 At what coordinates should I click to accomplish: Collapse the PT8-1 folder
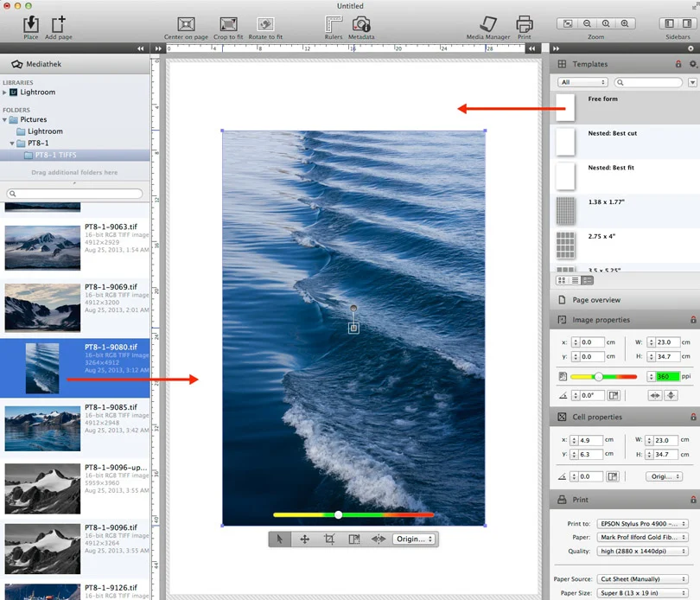(12, 144)
